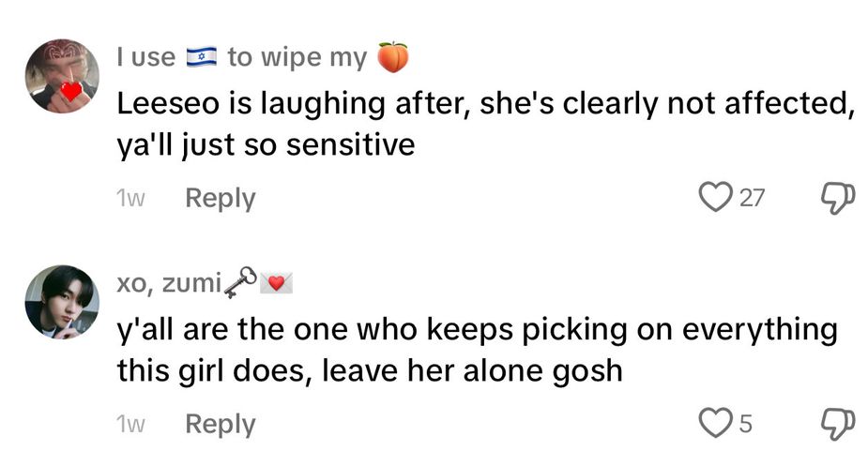The image size is (868, 451).
Task: Click the flag emoji in the first username
Action: [201, 57]
